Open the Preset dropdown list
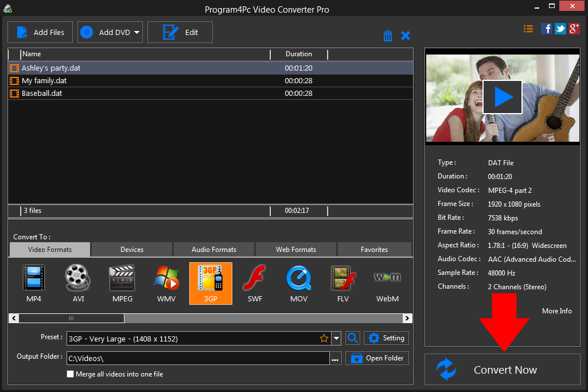588x392 pixels. pyautogui.click(x=337, y=339)
